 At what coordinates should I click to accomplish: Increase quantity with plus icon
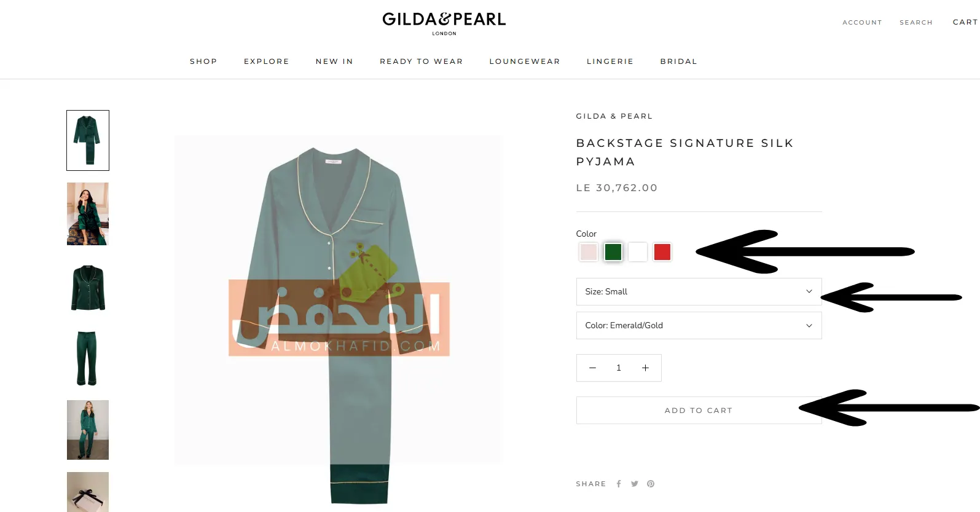pyautogui.click(x=645, y=368)
